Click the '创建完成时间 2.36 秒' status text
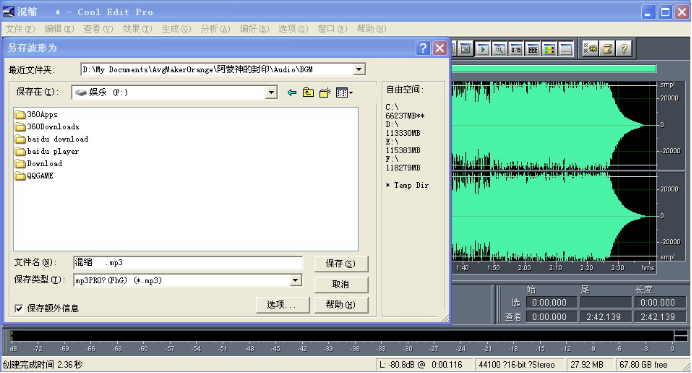Viewport: 692px width, 373px height. (x=42, y=365)
